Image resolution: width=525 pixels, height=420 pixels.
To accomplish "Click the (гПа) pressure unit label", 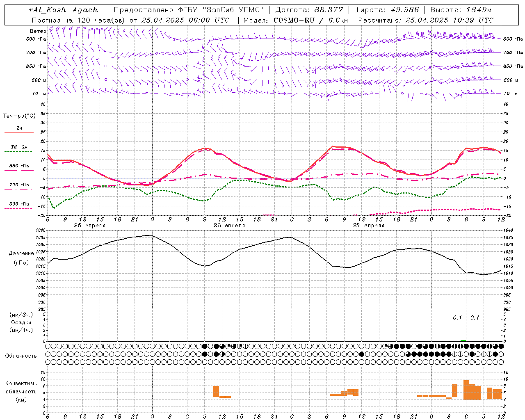I will (x=21, y=262).
